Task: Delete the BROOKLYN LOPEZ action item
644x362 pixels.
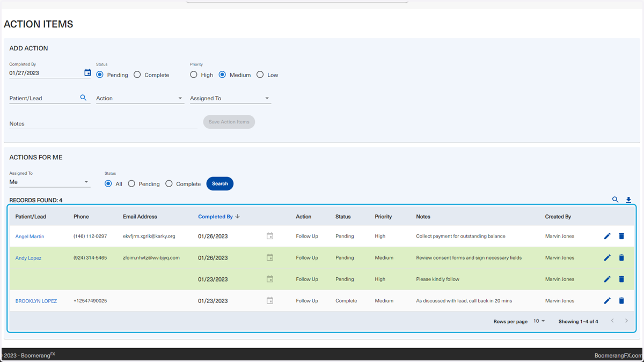Action: (x=621, y=300)
